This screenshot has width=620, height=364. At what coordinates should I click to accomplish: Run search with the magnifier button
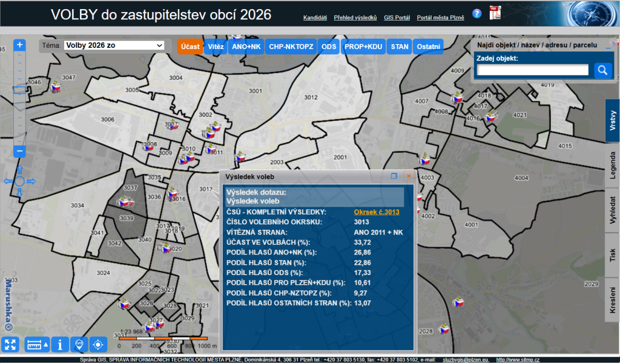coord(602,70)
